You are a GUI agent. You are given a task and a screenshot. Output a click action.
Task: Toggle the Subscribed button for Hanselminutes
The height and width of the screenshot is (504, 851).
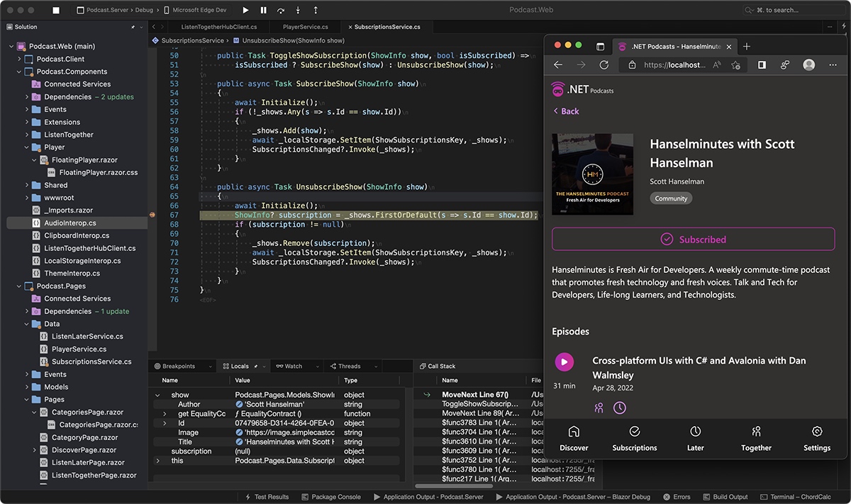(x=693, y=240)
